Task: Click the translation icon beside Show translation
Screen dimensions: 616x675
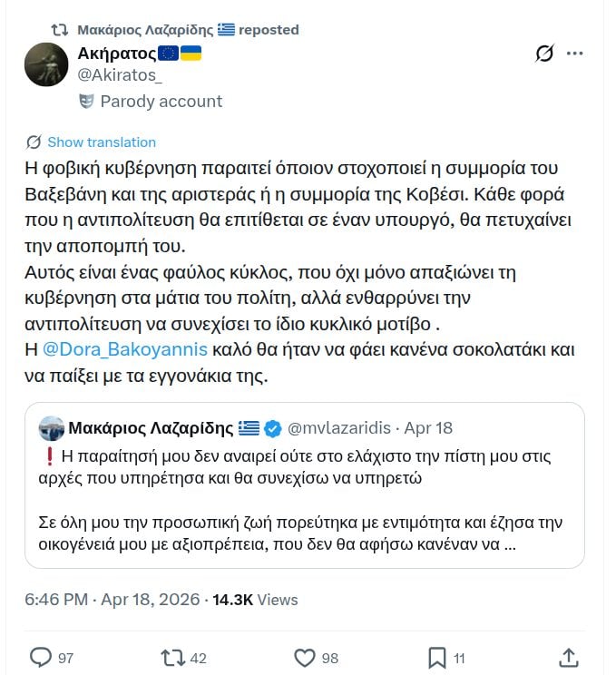Action: pyautogui.click(x=34, y=142)
